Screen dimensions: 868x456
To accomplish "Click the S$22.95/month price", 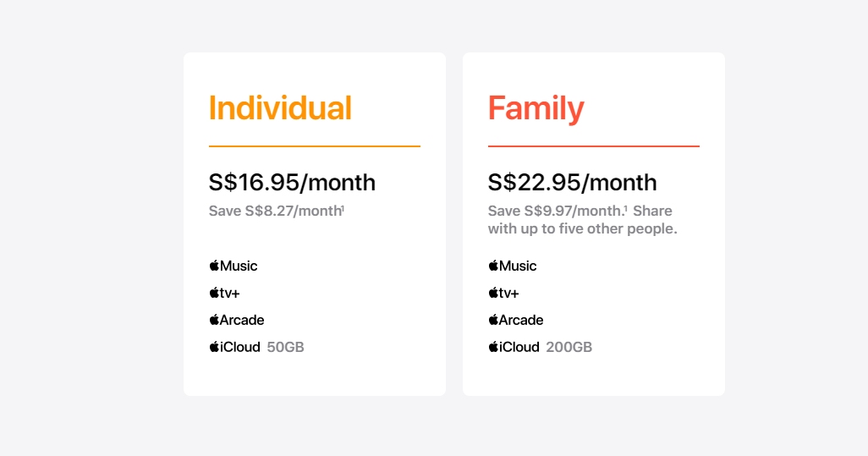I will click(x=572, y=182).
